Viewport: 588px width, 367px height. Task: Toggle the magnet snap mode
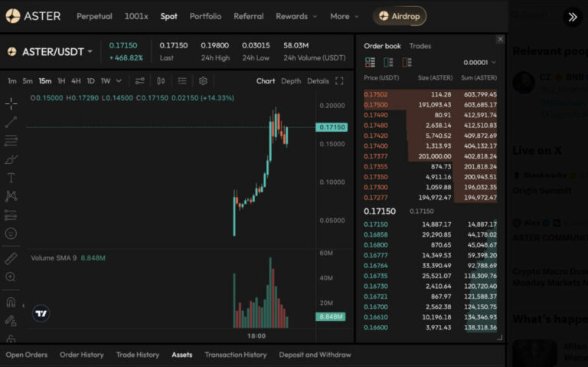[x=11, y=302]
